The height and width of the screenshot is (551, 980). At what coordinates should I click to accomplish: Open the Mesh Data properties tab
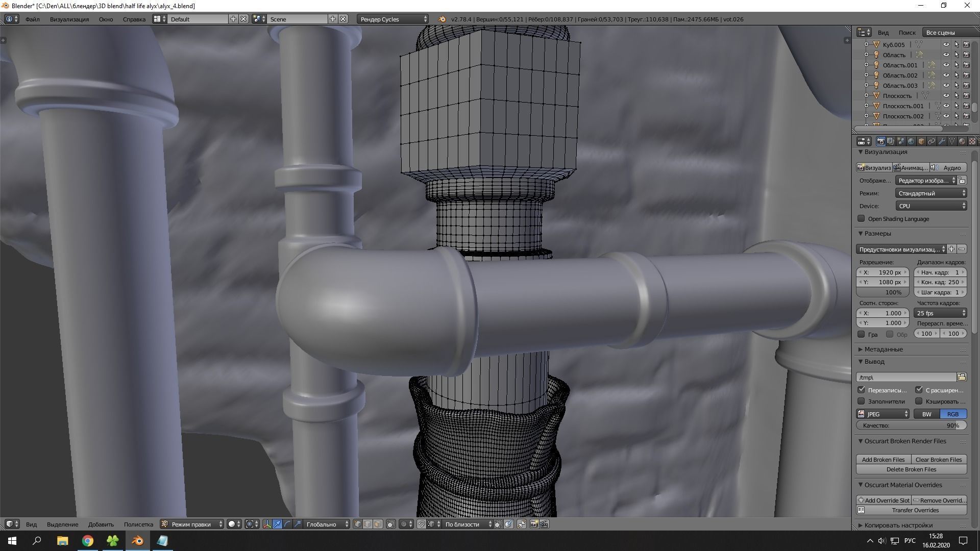[952, 141]
